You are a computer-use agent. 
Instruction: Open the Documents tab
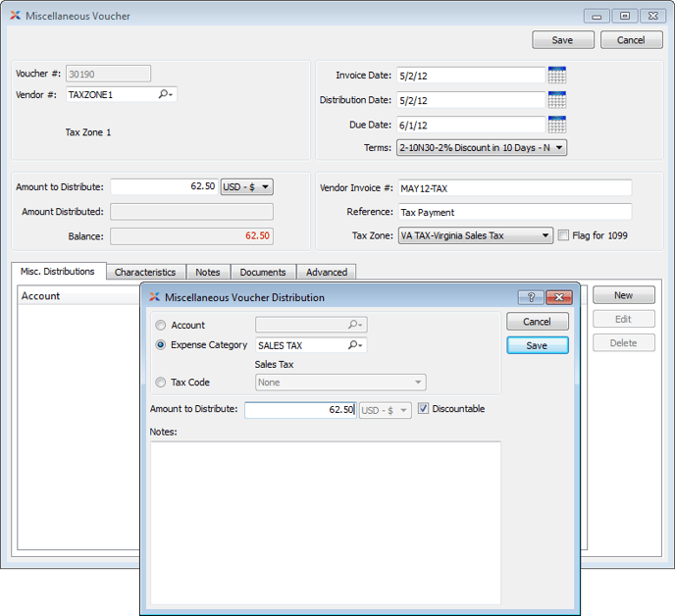click(263, 272)
